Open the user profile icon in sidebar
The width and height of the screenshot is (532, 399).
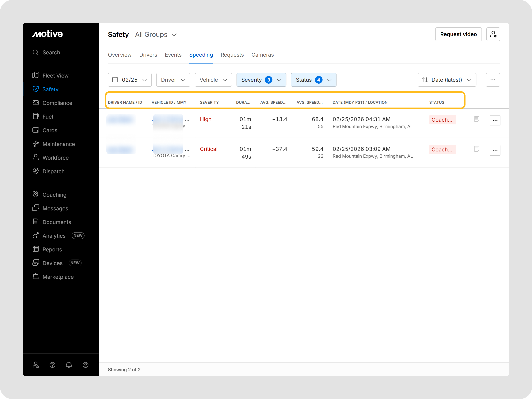click(x=85, y=365)
